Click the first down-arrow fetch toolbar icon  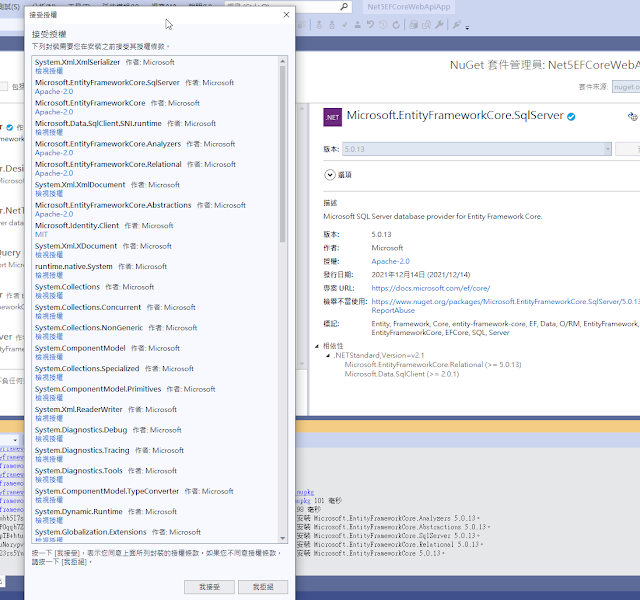point(319,25)
